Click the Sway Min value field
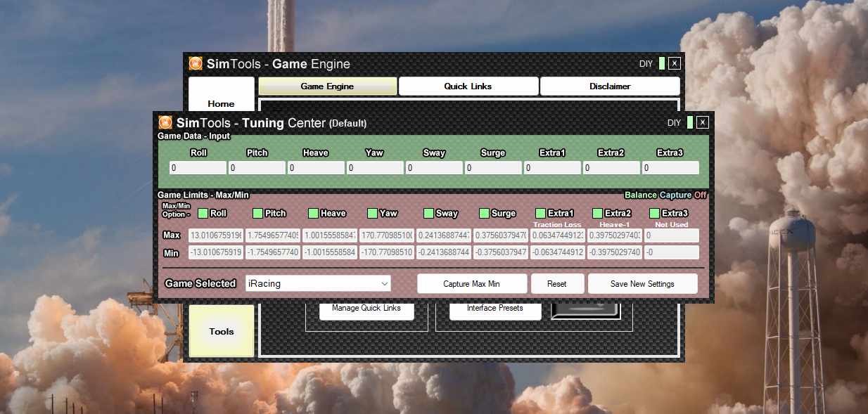 [x=444, y=252]
